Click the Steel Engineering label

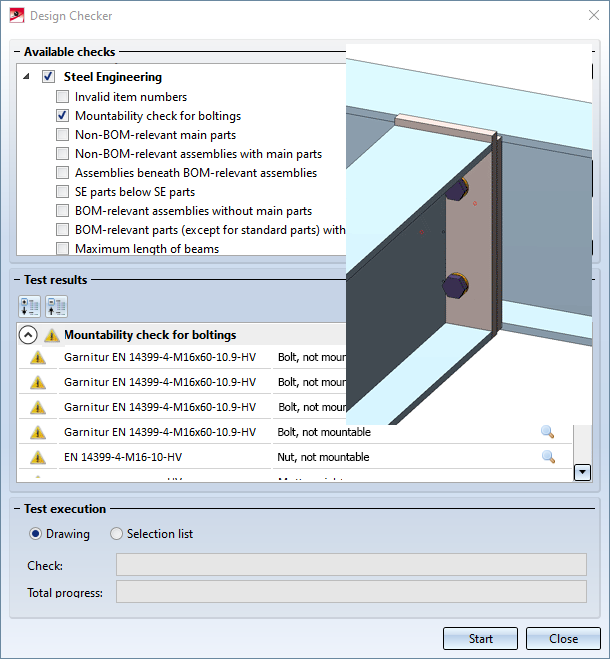pyautogui.click(x=113, y=77)
